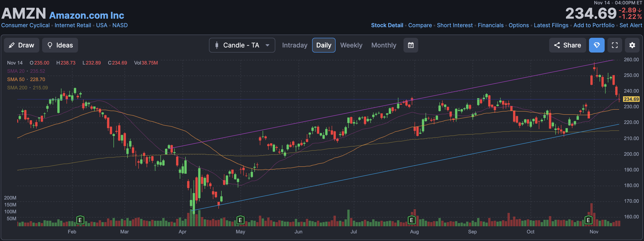
Task: Switch to Weekly timeframe
Action: pos(351,45)
